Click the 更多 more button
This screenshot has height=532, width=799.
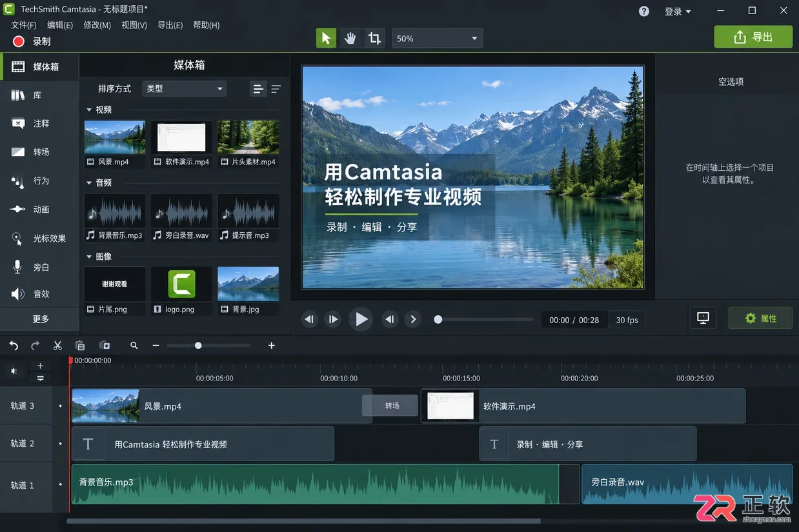(40, 319)
